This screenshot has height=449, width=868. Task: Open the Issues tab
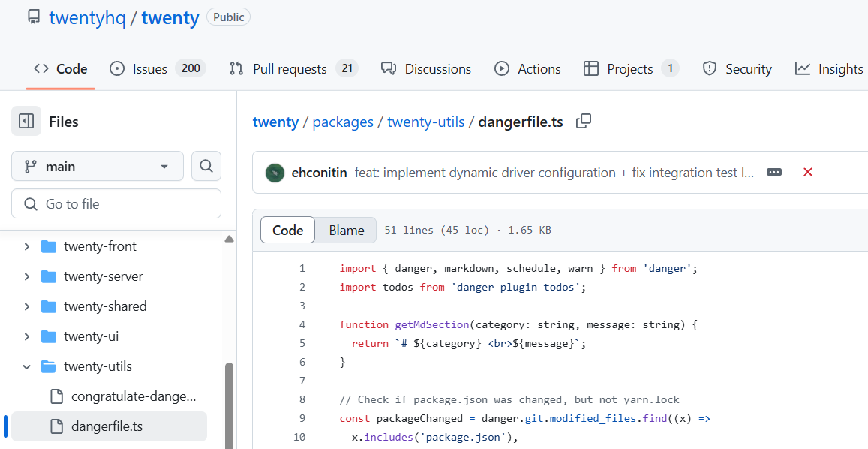pyautogui.click(x=158, y=69)
